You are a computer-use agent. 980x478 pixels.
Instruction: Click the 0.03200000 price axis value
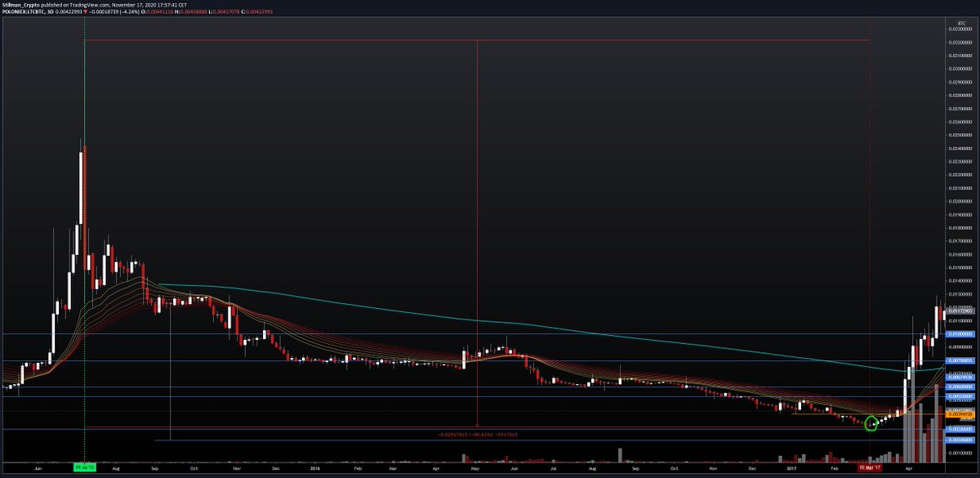960,42
